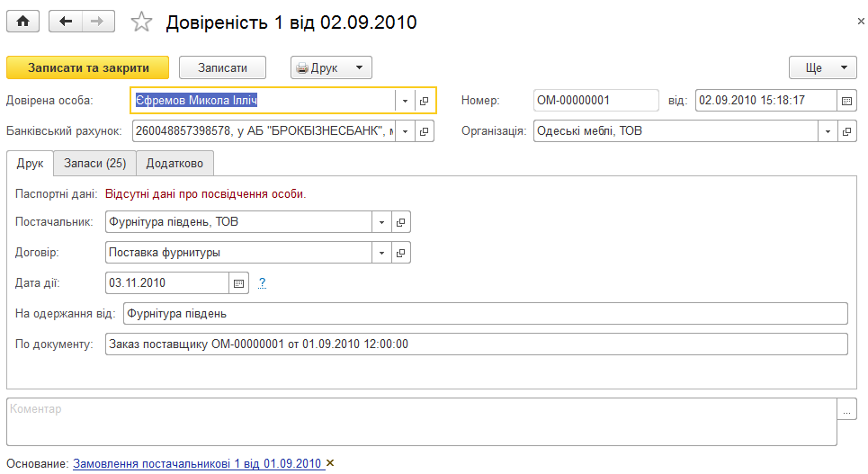
Task: Click the Номер input field
Action: tap(596, 101)
